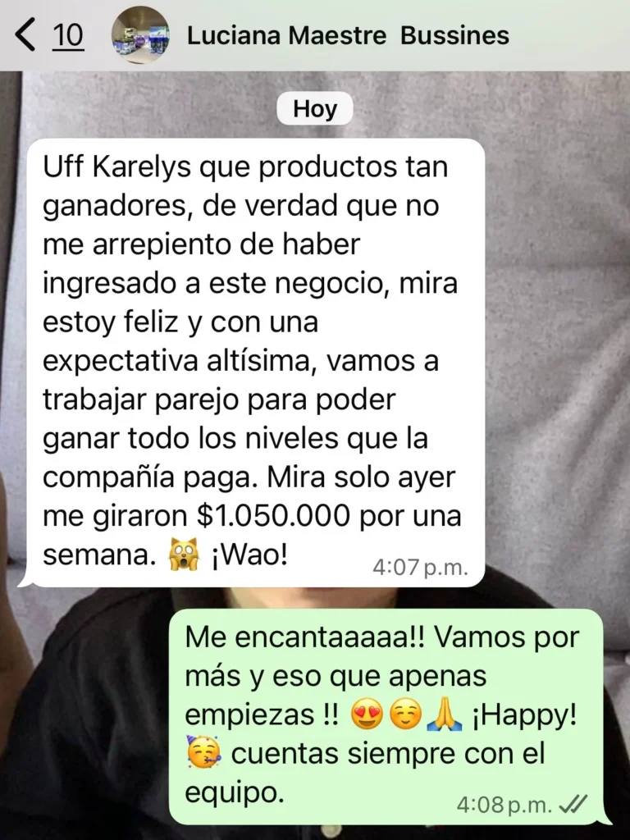Tap the double check read receipt
The width and height of the screenshot is (630, 840).
(573, 804)
